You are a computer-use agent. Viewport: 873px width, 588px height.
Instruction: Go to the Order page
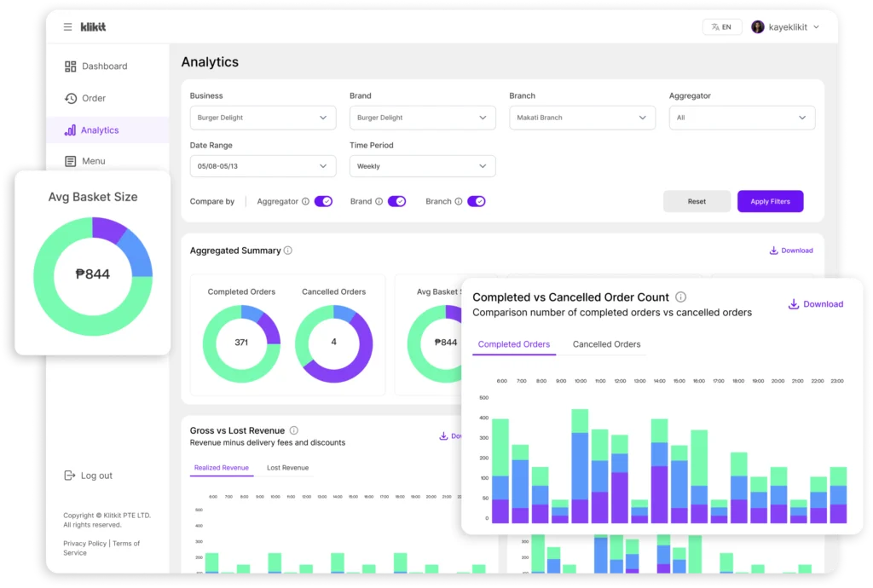click(x=107, y=99)
